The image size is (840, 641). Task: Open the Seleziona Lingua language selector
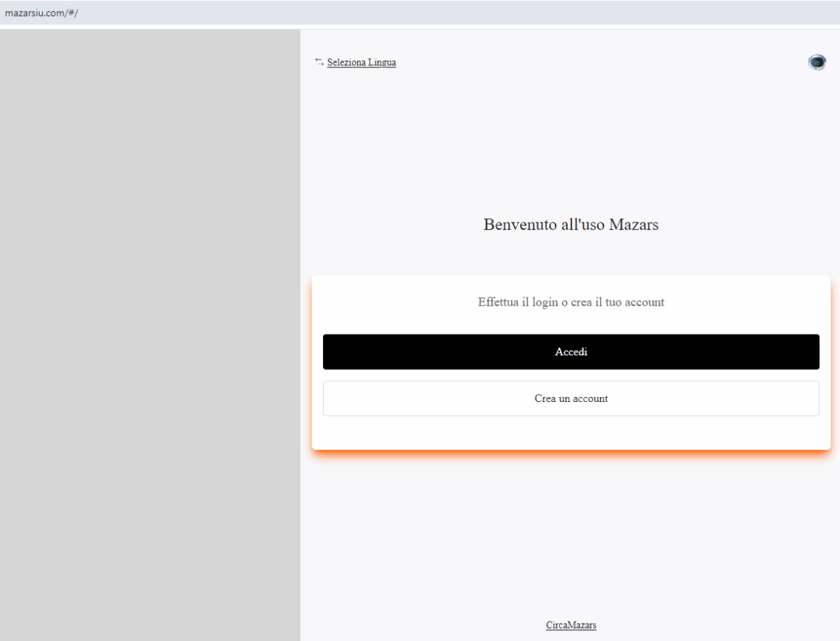[361, 62]
